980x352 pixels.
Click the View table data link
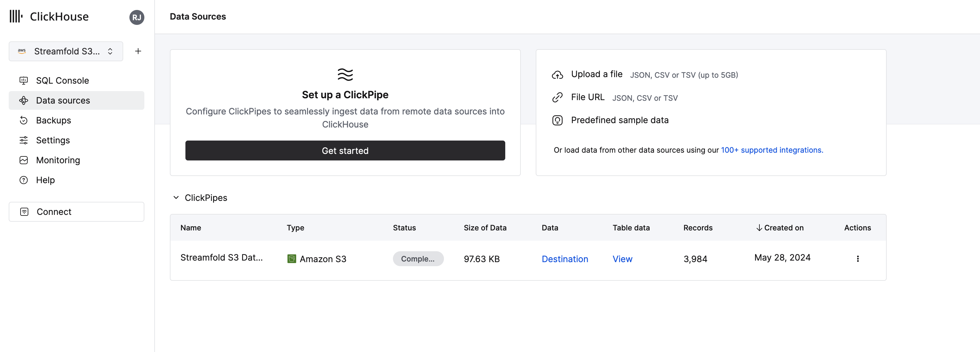[x=623, y=259]
